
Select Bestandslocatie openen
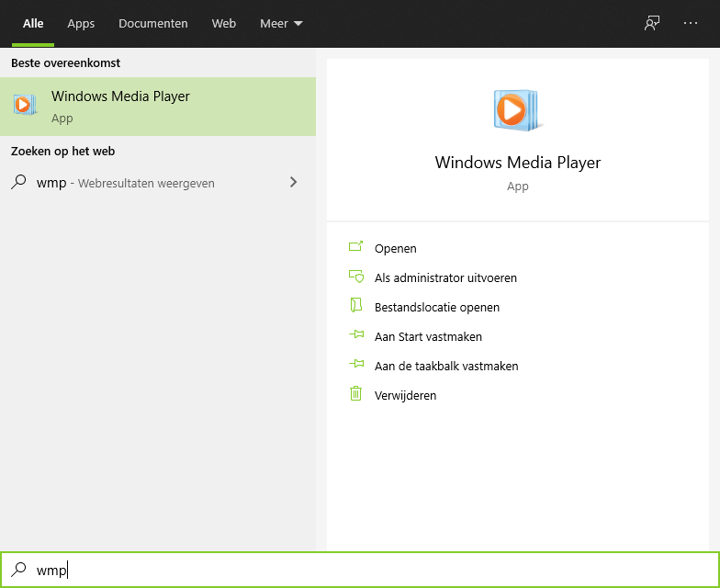point(437,307)
